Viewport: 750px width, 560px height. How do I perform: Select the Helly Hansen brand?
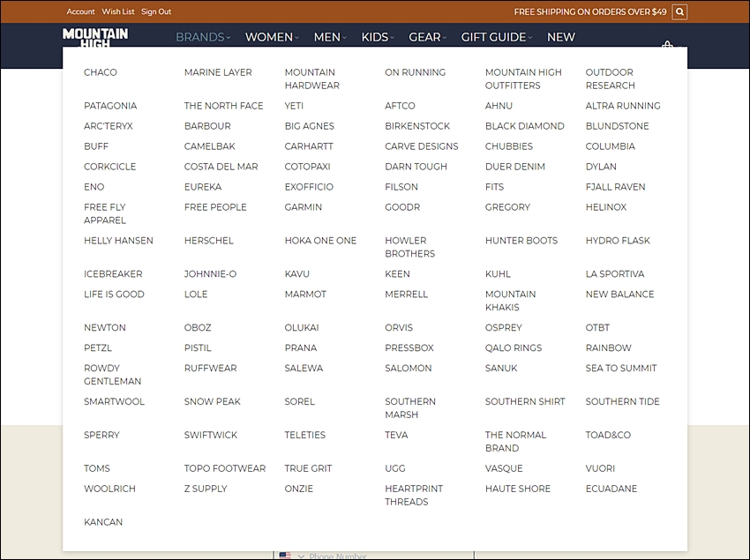coord(118,241)
